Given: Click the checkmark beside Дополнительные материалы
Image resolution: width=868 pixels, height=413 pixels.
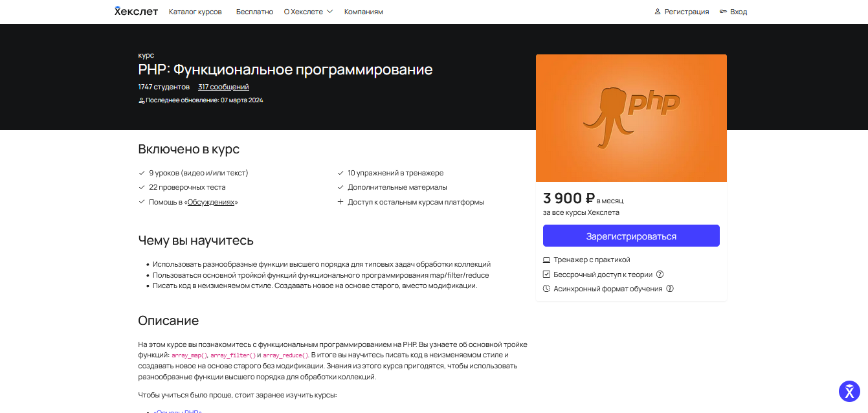Looking at the screenshot, I should (x=340, y=187).
